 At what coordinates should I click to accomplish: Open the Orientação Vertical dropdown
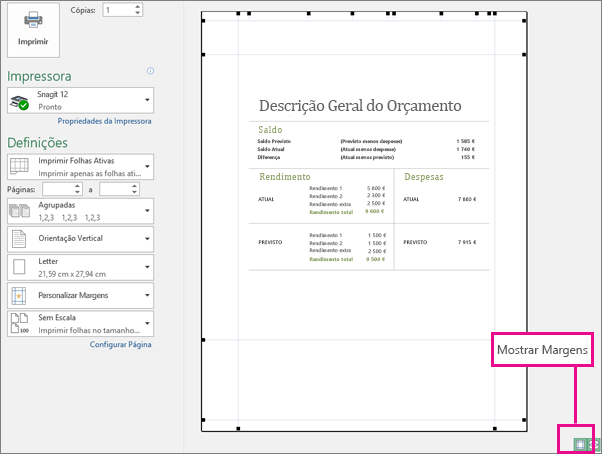coord(80,239)
